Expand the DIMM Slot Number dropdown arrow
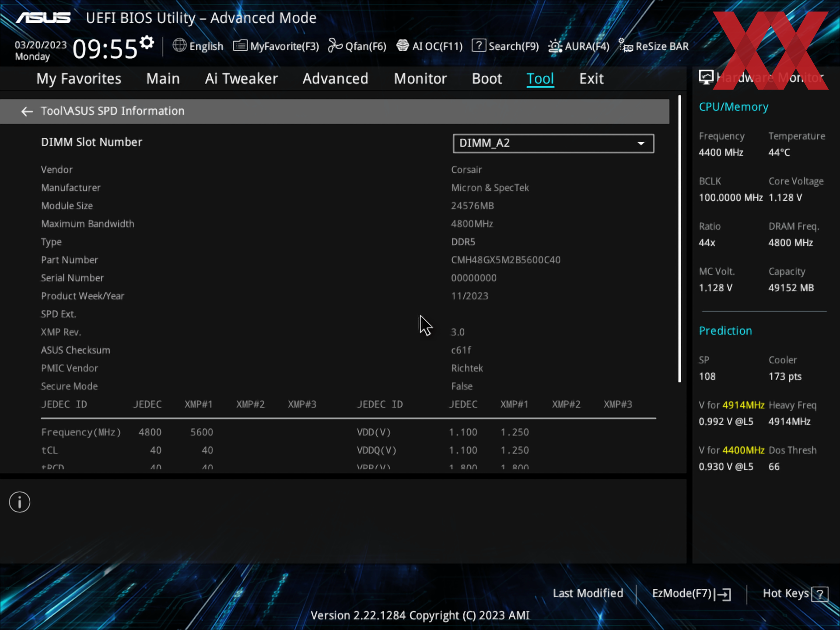 tap(641, 143)
